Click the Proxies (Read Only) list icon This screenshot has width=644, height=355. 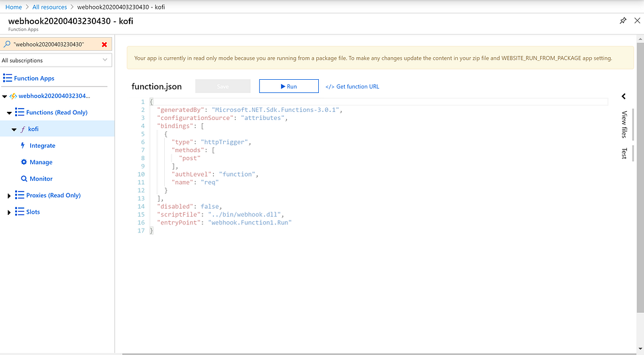click(x=19, y=195)
